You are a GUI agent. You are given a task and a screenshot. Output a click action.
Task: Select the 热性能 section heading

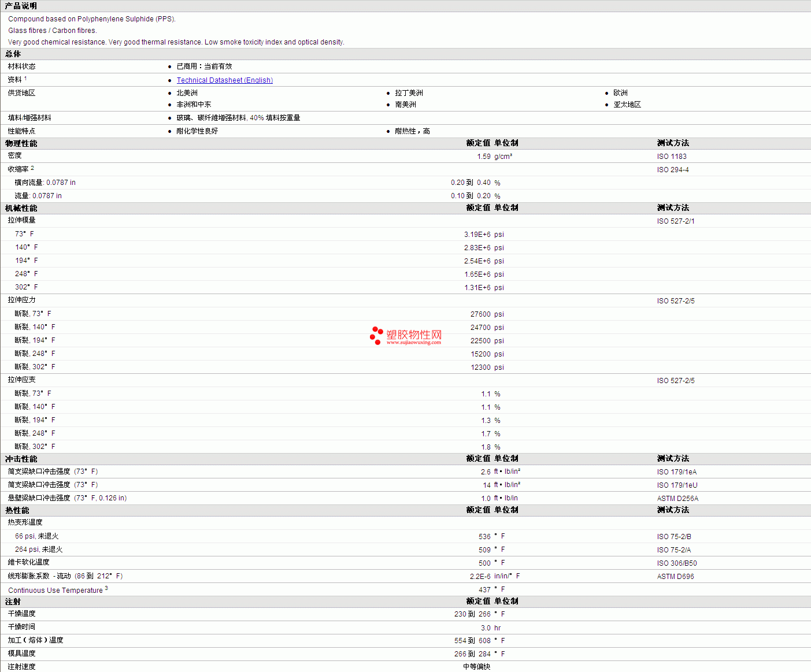[x=17, y=510]
